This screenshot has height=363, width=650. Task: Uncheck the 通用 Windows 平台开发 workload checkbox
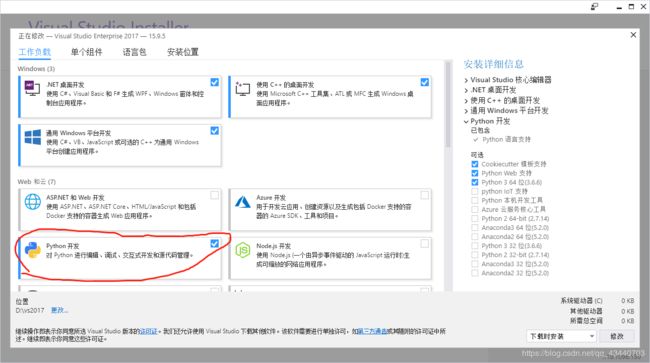tap(214, 131)
